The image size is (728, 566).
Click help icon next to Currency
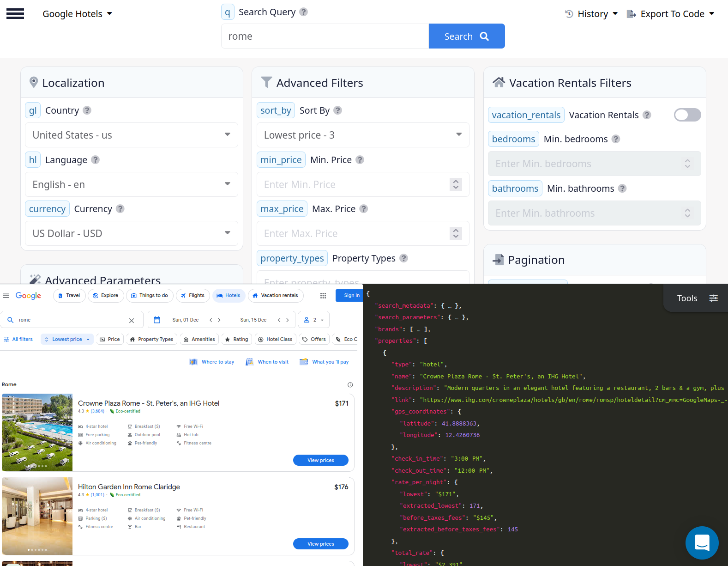pyautogui.click(x=120, y=209)
